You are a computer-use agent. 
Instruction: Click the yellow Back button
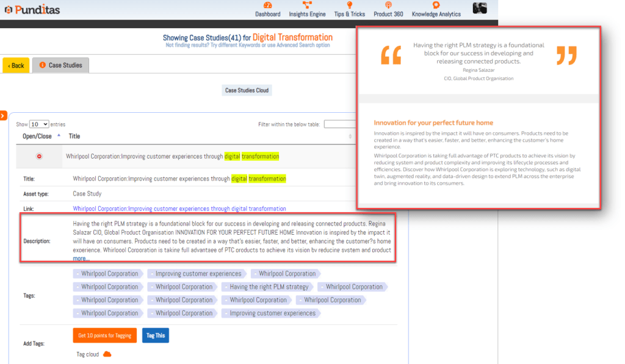click(16, 65)
